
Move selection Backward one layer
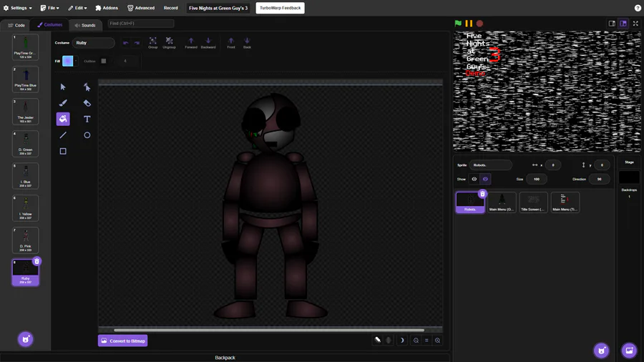coord(208,43)
